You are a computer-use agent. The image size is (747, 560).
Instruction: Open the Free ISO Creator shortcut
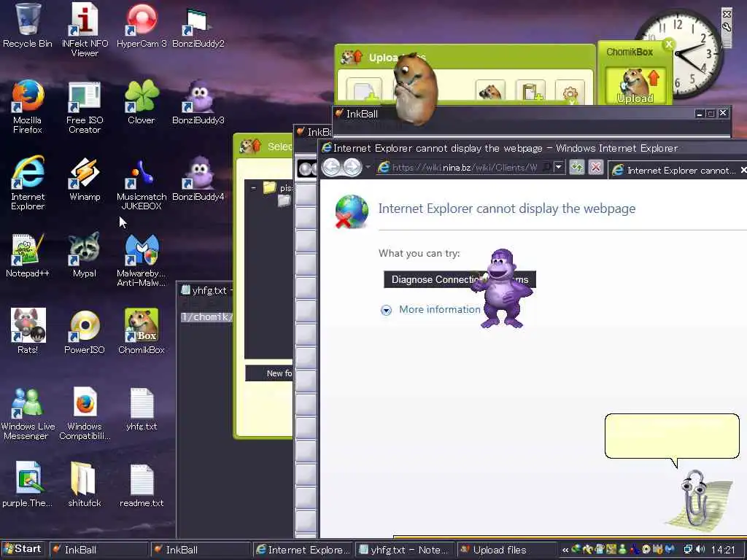(85, 106)
